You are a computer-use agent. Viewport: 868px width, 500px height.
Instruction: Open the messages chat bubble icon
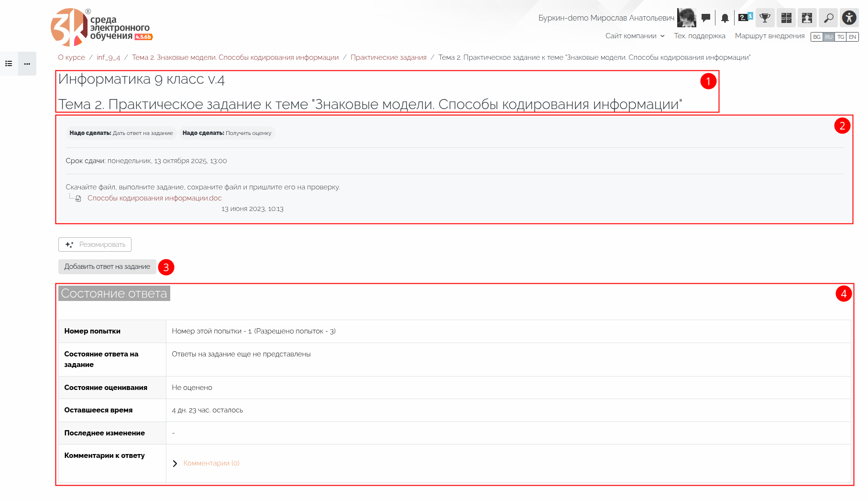coord(705,18)
